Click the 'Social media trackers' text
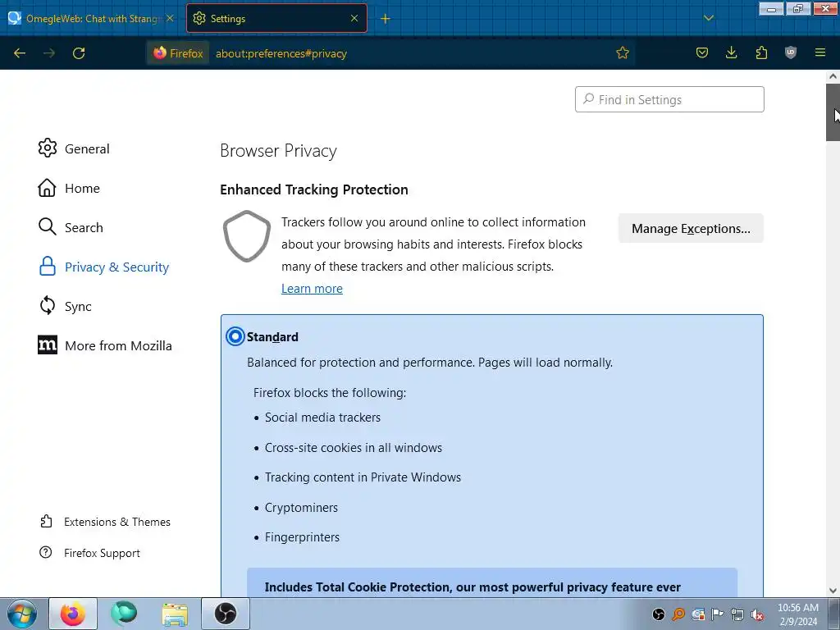Viewport: 840px width, 630px height. pos(322,418)
